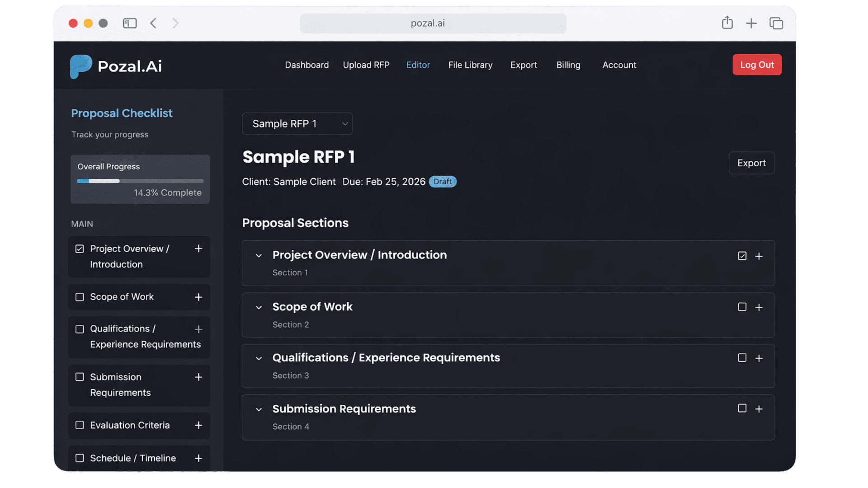Click the Log Out button
Viewport: 868px width, 488px height.
(x=757, y=65)
